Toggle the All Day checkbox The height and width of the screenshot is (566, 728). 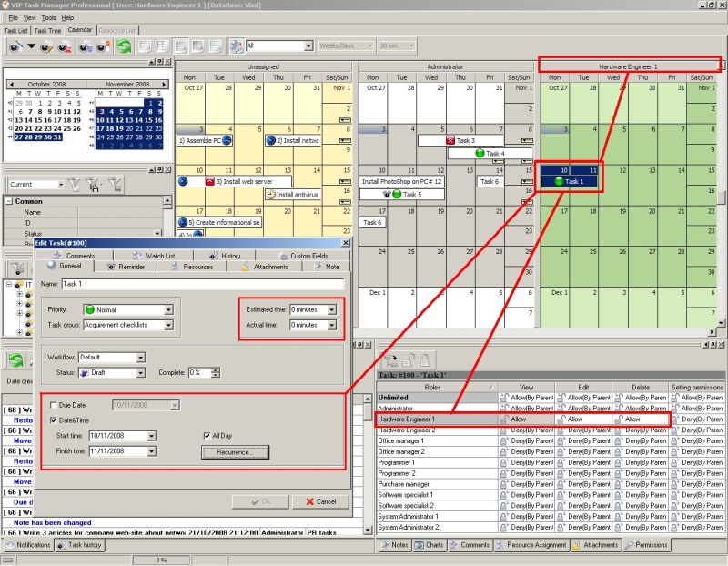pyautogui.click(x=207, y=436)
